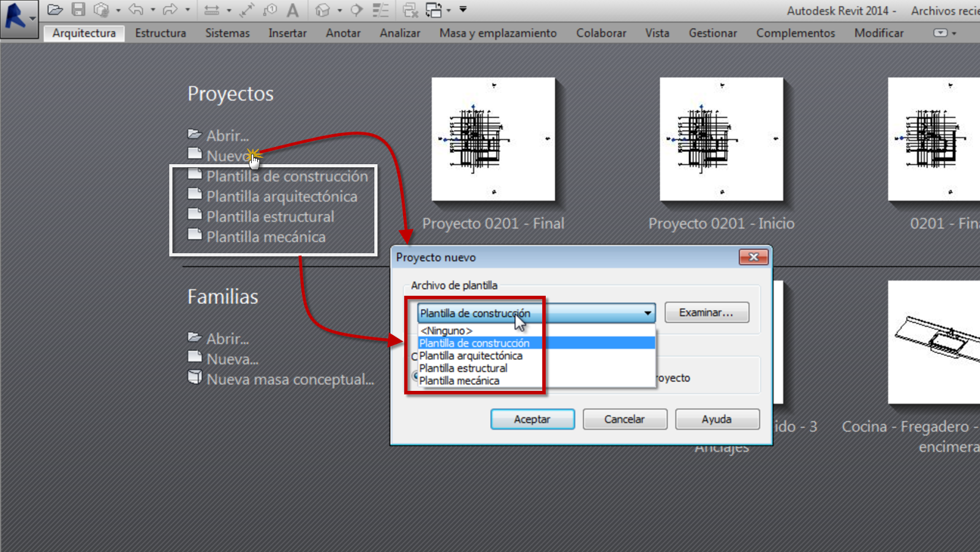Click the page icon beside Plantilla estructural
The height and width of the screenshot is (552, 980).
pos(195,214)
